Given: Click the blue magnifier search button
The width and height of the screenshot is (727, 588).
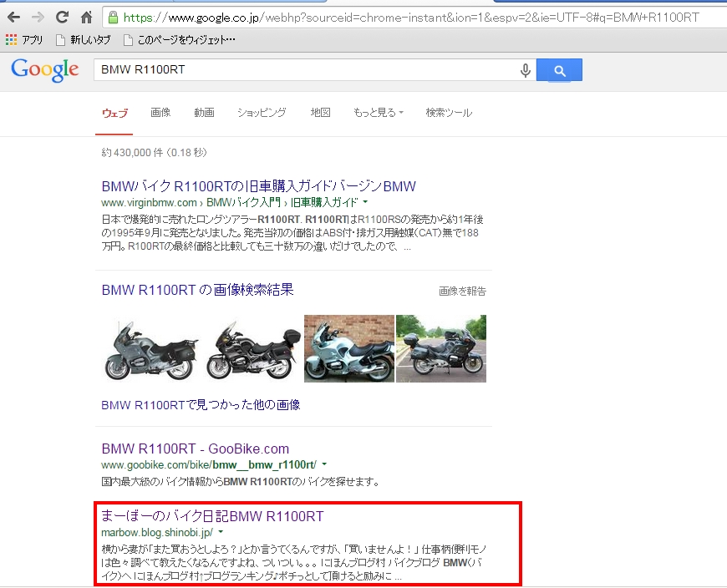Looking at the screenshot, I should coord(559,70).
